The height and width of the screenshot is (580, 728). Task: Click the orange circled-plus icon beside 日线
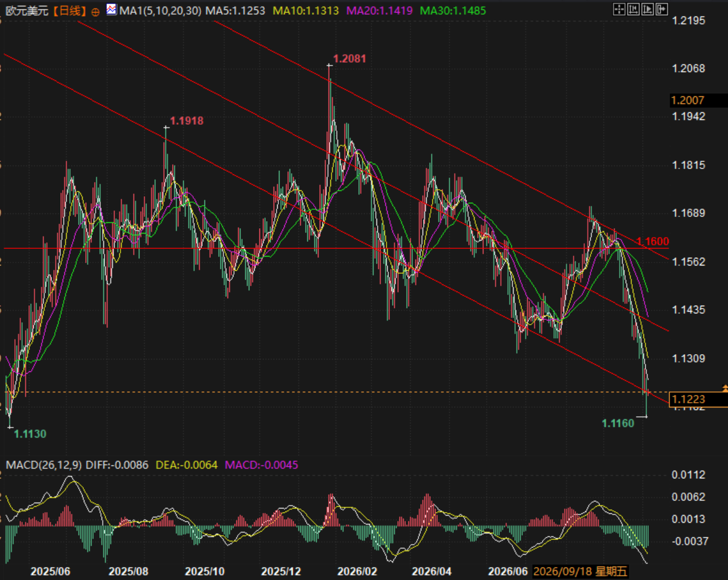96,11
